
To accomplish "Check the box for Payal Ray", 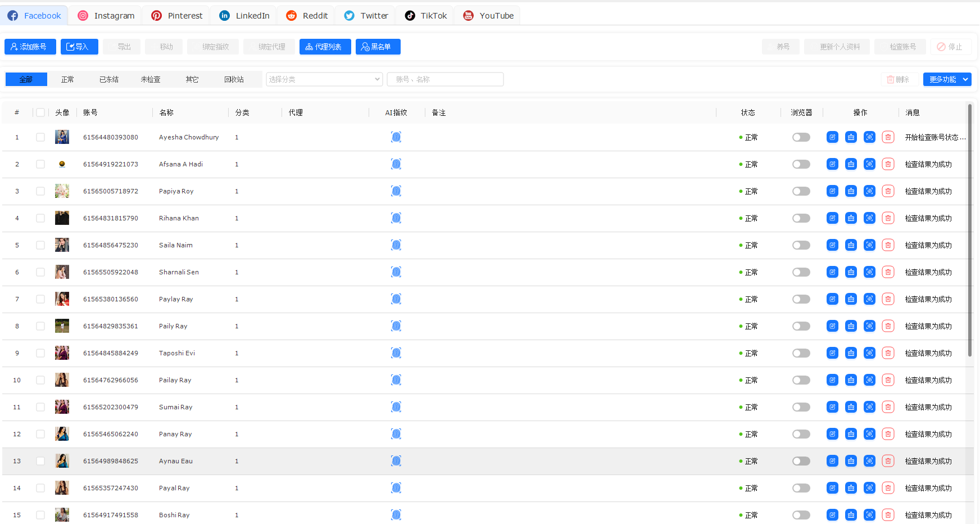I will click(x=40, y=488).
